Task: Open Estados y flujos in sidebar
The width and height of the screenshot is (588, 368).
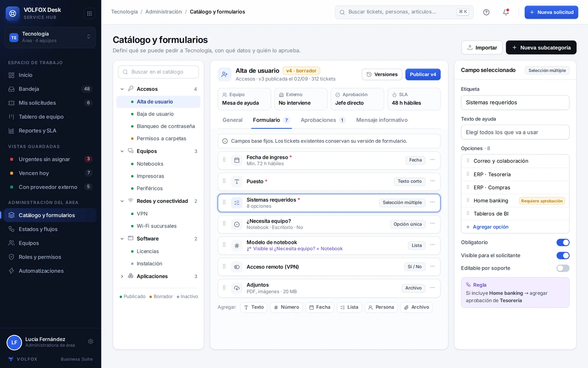Action: (50, 229)
